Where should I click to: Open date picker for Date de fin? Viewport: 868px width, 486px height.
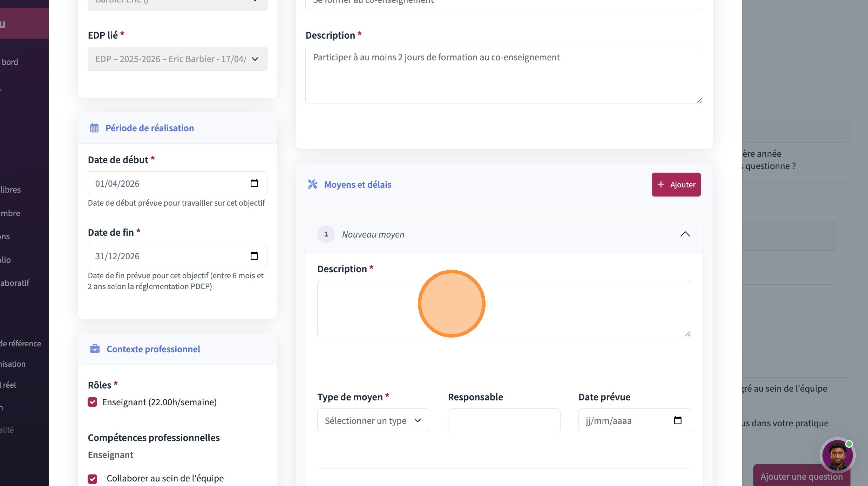254,256
